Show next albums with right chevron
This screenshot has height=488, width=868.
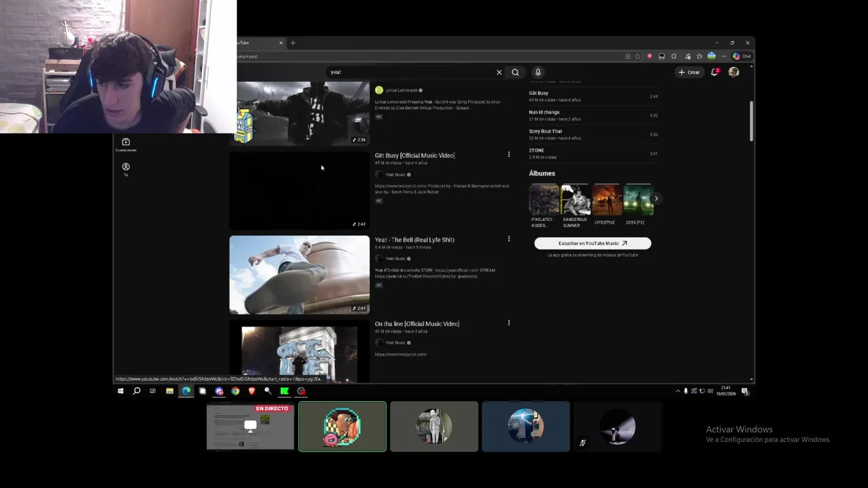(656, 199)
